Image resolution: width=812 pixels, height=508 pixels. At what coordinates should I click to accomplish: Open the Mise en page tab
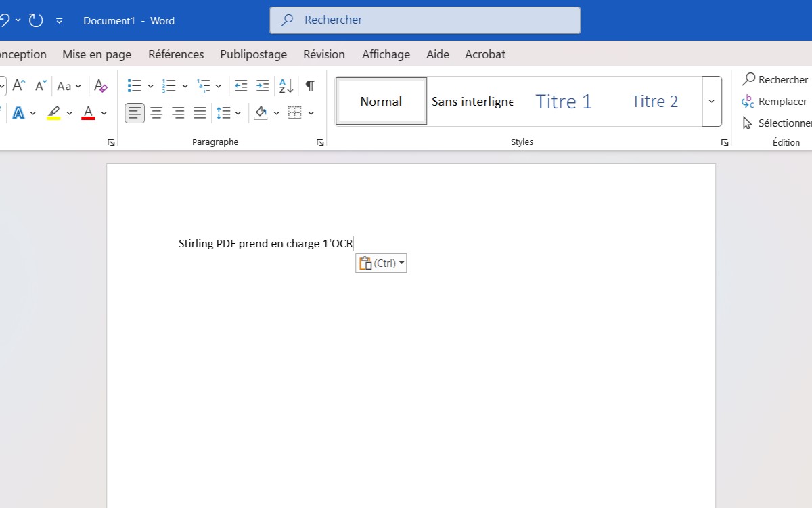click(x=97, y=54)
